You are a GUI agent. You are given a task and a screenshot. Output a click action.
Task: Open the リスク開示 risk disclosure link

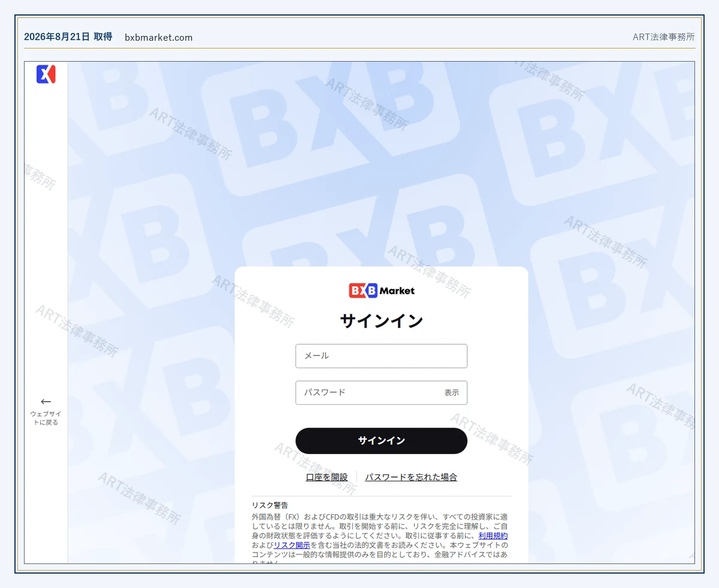point(292,545)
